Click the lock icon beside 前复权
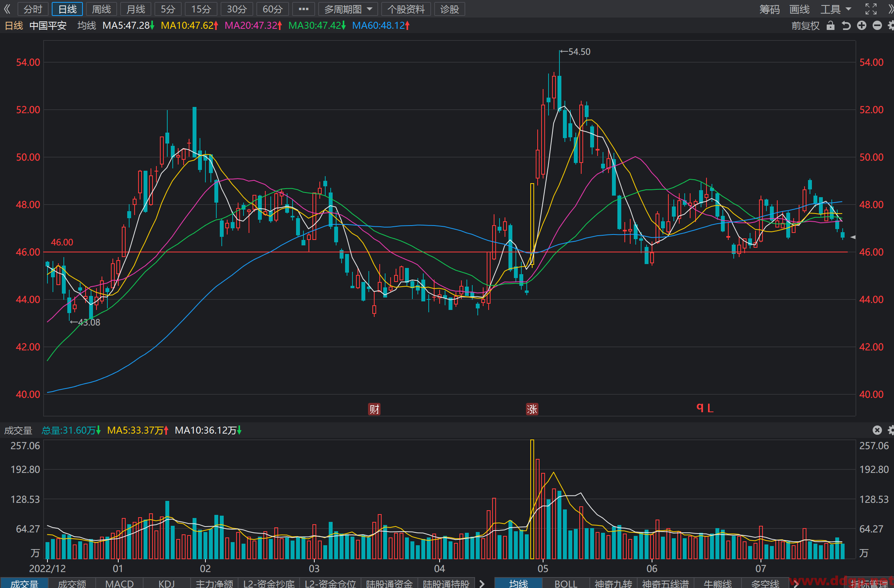Viewport: 894px width, 588px height. click(x=831, y=26)
